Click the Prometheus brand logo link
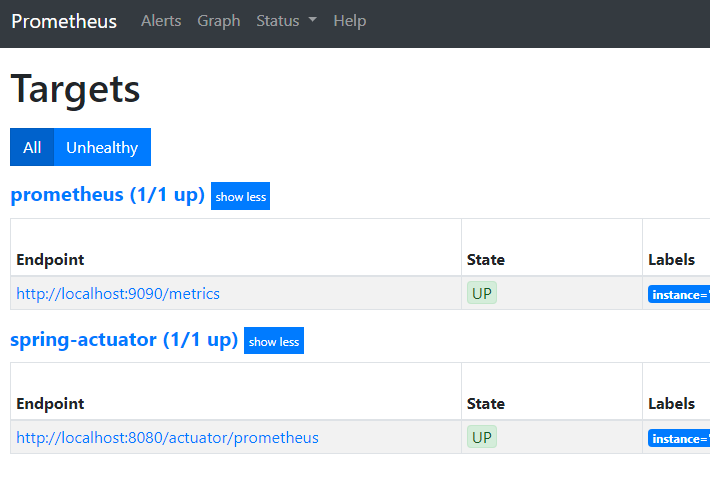Image resolution: width=710 pixels, height=479 pixels. (x=64, y=21)
